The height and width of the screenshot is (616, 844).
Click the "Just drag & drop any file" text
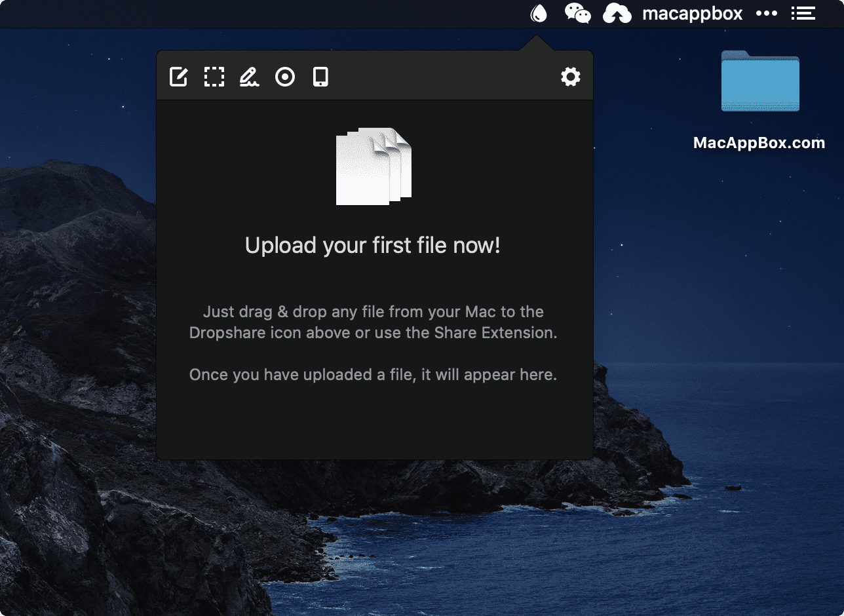[x=374, y=322]
